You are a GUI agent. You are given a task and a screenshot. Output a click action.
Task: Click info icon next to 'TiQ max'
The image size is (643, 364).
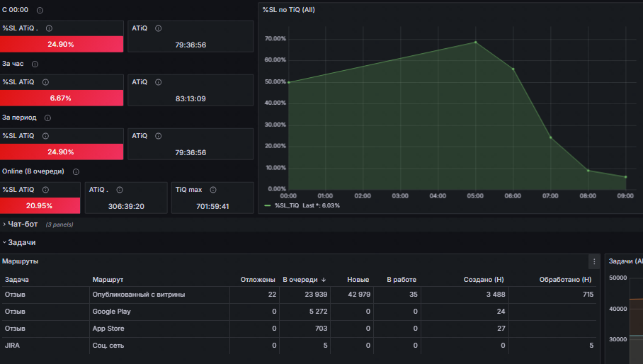pos(213,190)
